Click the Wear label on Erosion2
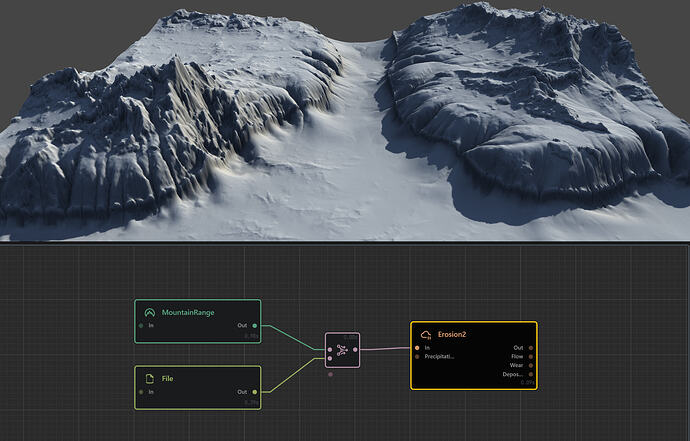The width and height of the screenshot is (690, 441). [516, 365]
